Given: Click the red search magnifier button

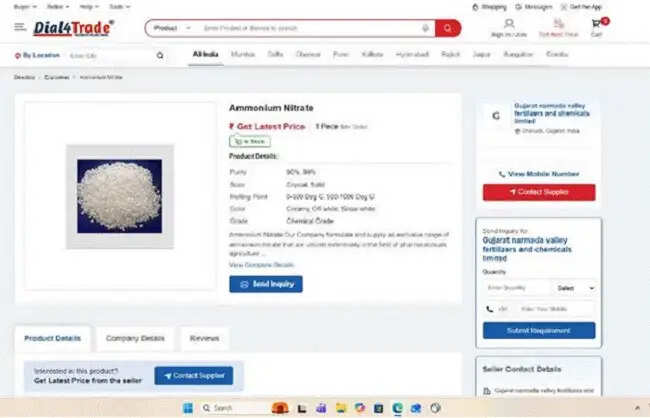Looking at the screenshot, I should pos(448,28).
